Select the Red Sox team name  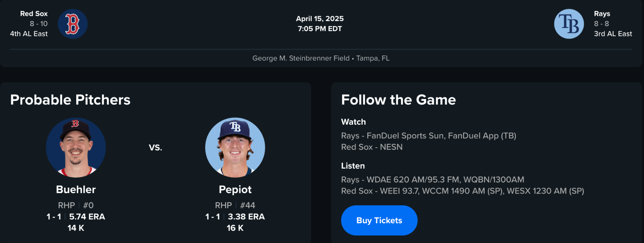pyautogui.click(x=34, y=14)
